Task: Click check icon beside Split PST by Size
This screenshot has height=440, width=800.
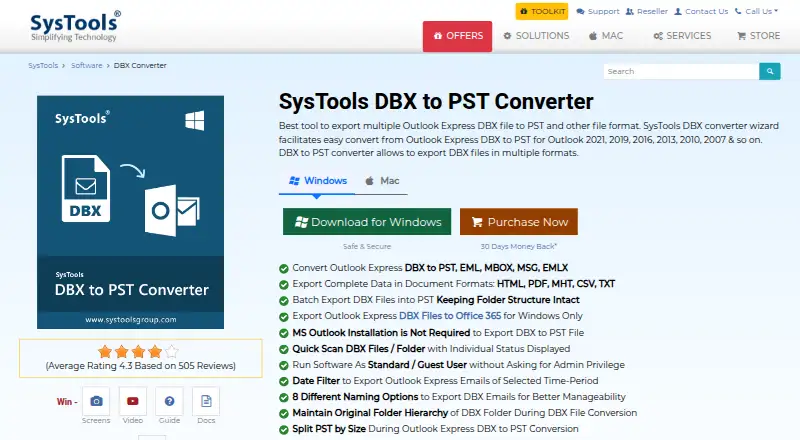Action: (x=284, y=430)
